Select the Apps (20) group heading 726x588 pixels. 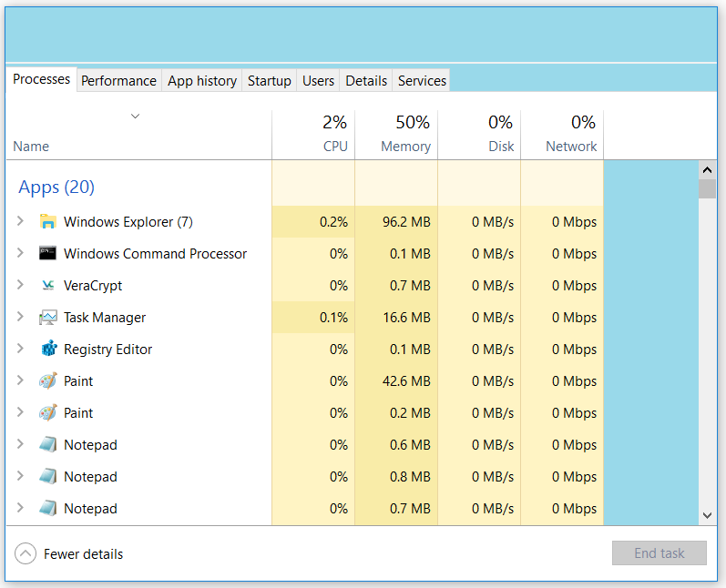click(56, 187)
